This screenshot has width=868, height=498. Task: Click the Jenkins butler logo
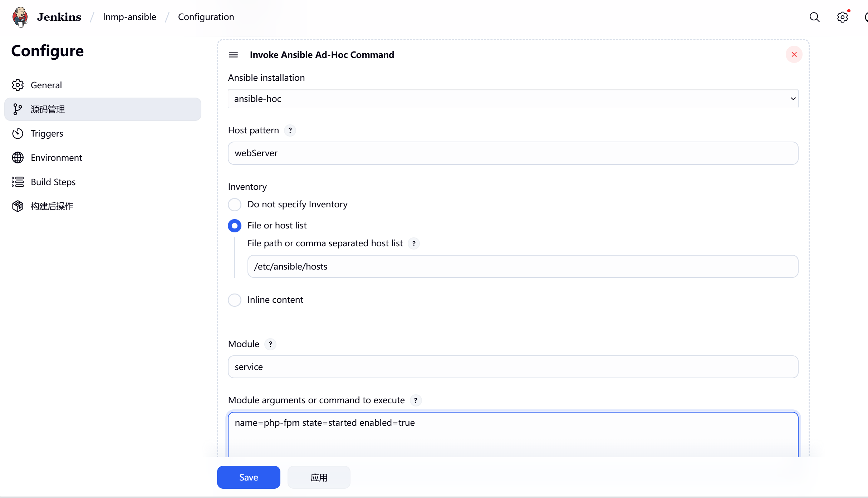click(x=20, y=17)
